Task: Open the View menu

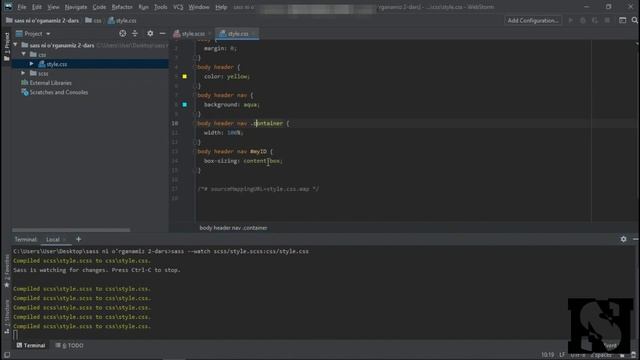Action: pos(53,7)
